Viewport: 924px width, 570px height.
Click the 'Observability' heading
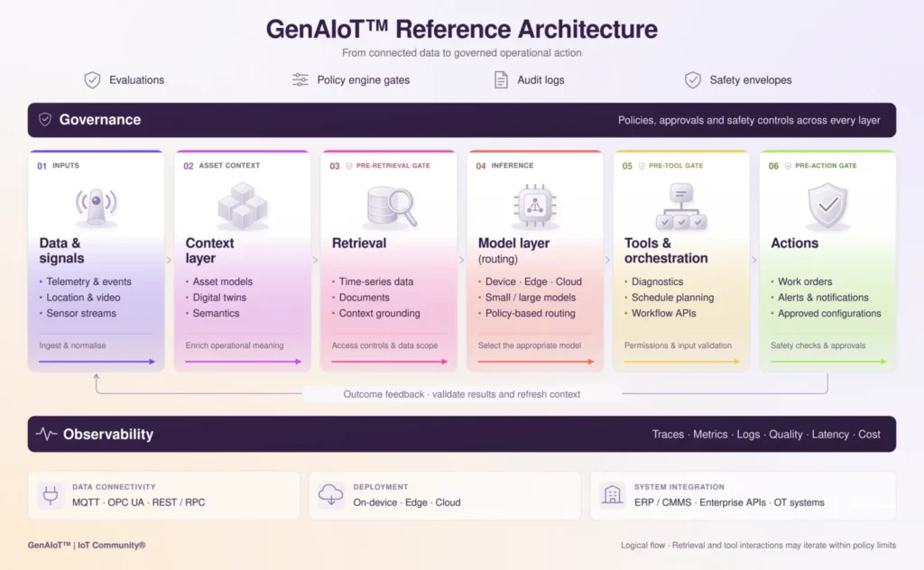tap(108, 434)
